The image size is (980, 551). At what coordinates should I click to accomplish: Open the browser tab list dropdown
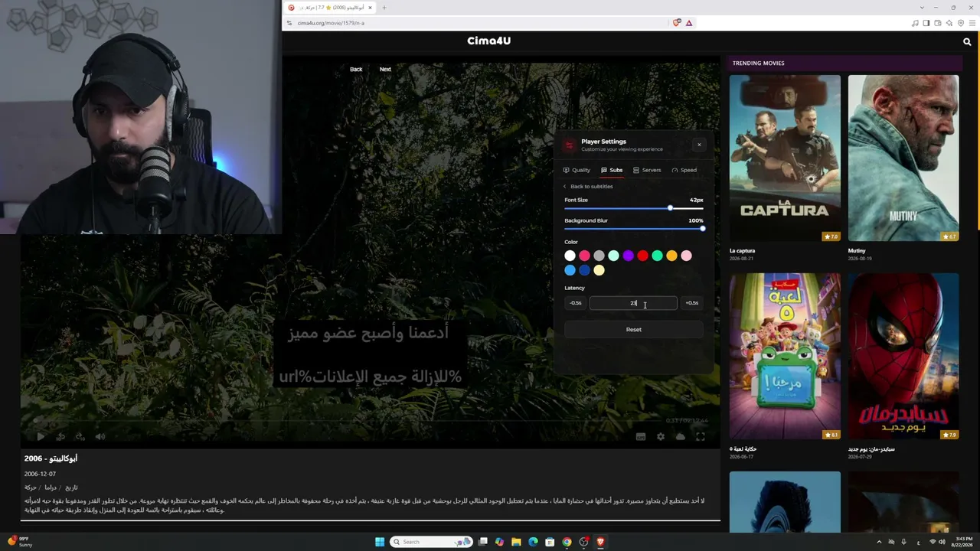coord(922,8)
